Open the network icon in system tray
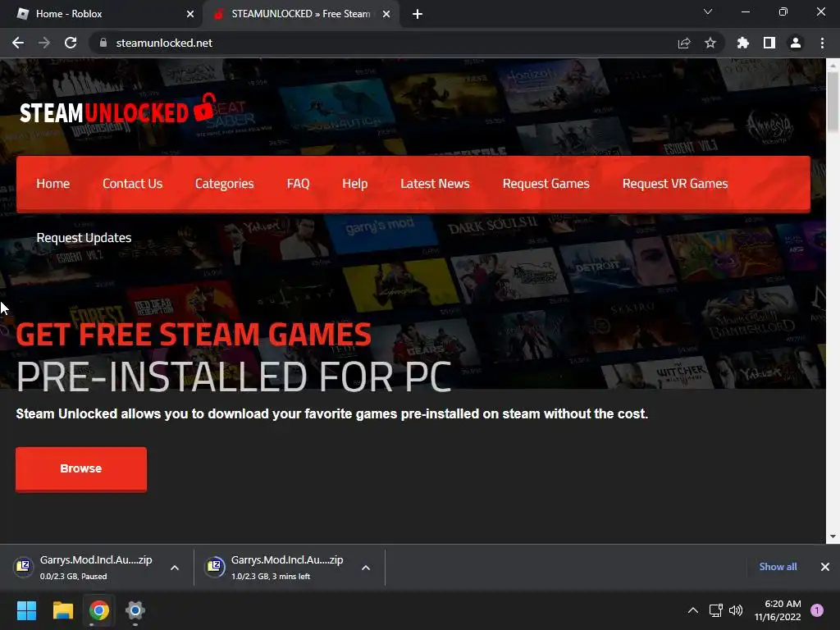This screenshot has width=840, height=630. [x=715, y=610]
